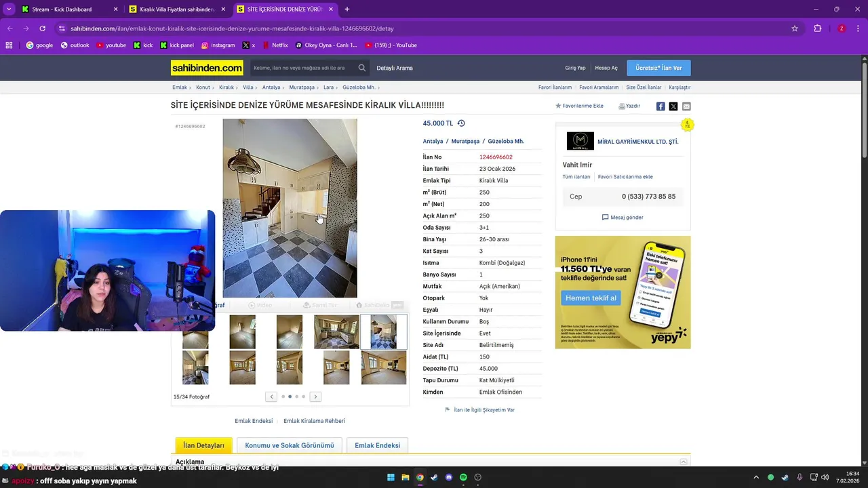Open price history clock icon beside 45.000 TL

[x=461, y=123]
